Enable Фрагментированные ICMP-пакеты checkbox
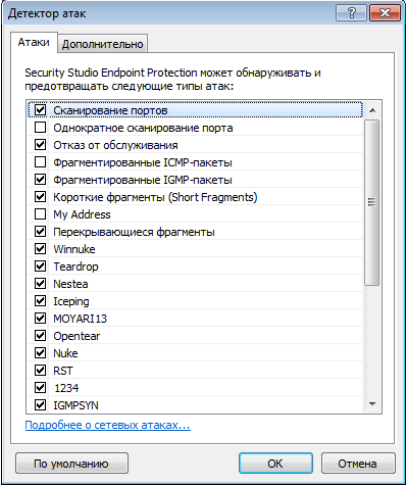 tap(40, 162)
